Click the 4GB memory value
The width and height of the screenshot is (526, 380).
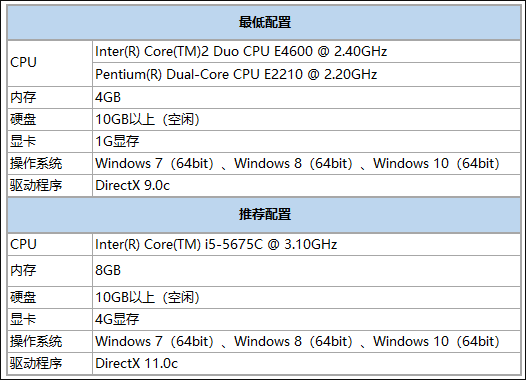pyautogui.click(x=306, y=98)
